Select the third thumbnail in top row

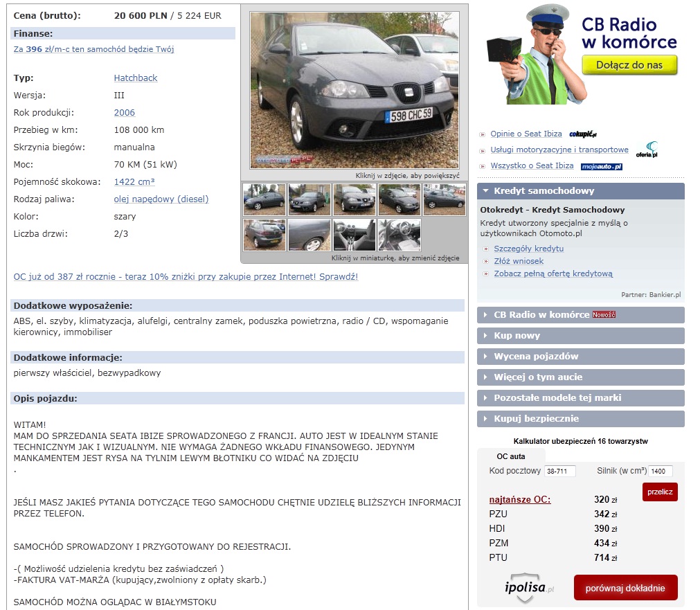[355, 199]
